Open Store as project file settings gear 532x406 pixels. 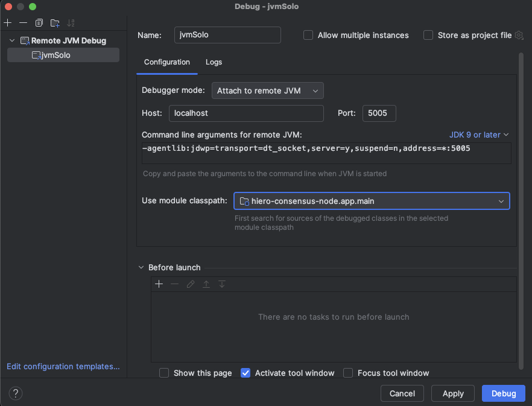point(519,35)
